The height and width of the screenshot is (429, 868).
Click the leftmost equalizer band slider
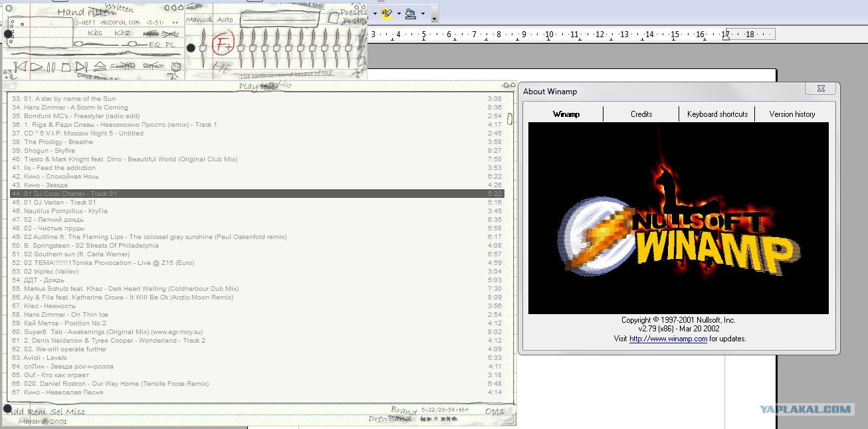tap(241, 48)
